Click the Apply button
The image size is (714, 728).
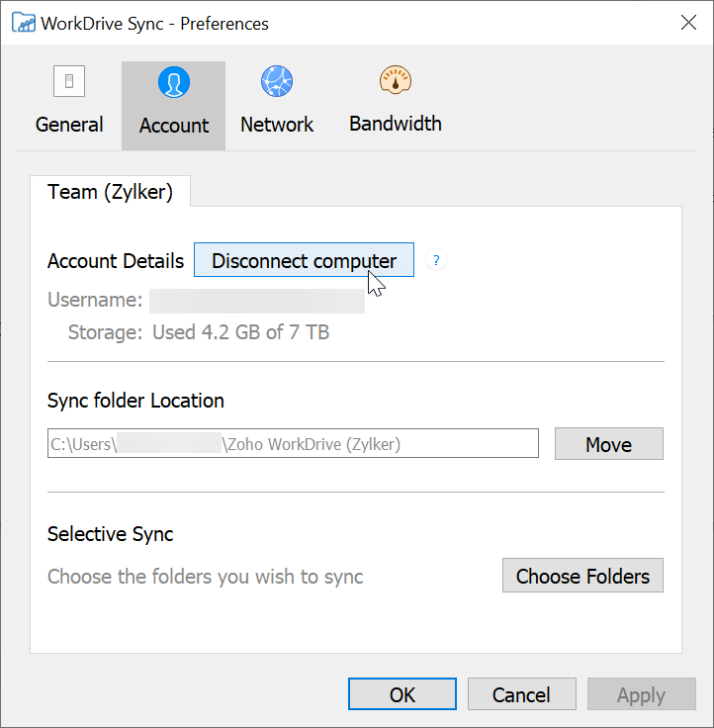point(641,694)
